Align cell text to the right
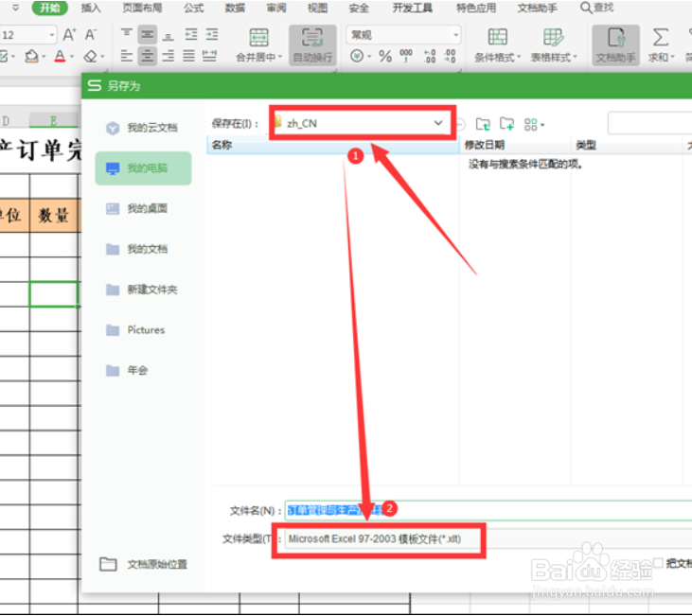Screen dimensions: 692x616 click(169, 56)
